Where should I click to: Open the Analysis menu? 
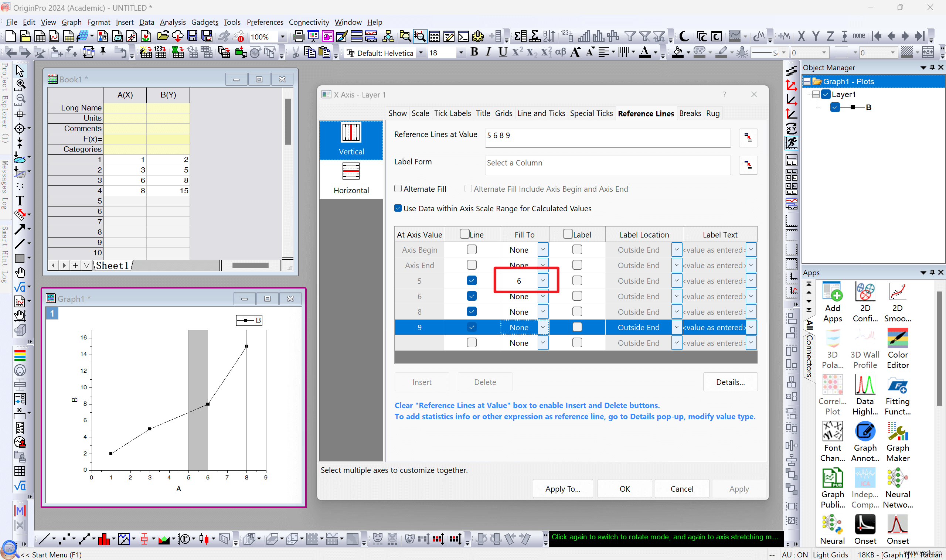[173, 22]
